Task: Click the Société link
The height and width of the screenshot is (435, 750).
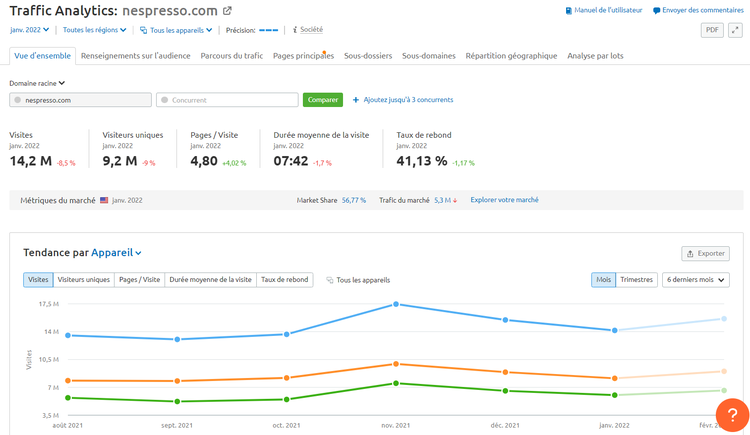Action: pyautogui.click(x=311, y=30)
